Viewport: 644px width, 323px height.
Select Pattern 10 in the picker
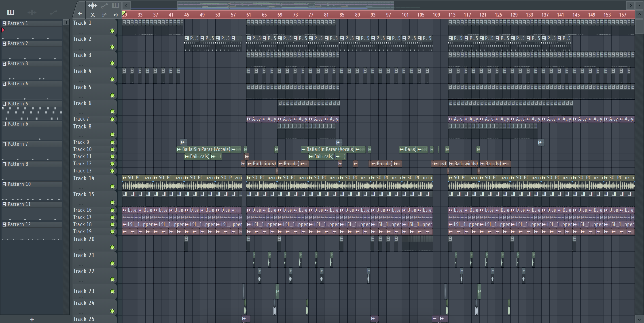tap(32, 184)
